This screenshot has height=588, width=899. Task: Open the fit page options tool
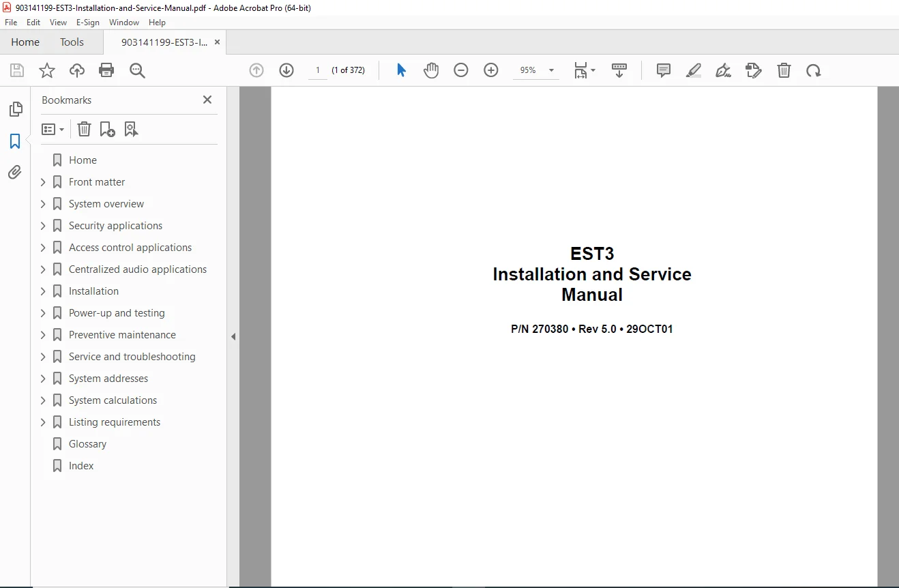point(584,70)
